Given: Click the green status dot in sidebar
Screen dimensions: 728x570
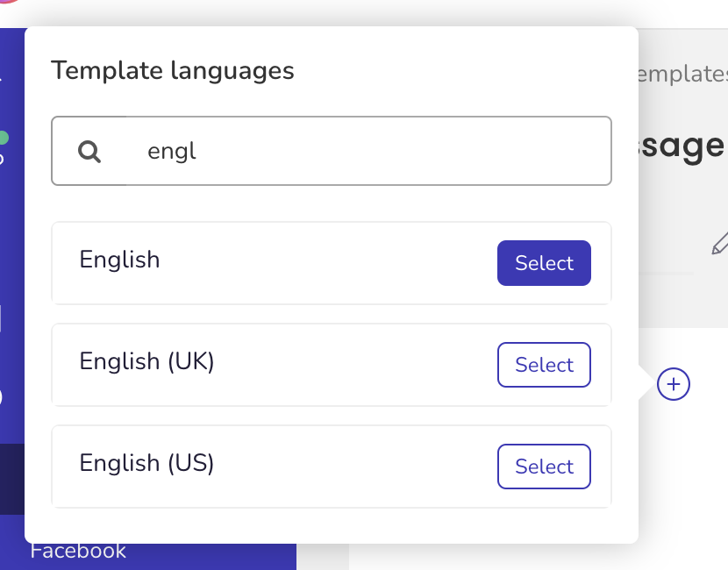Looking at the screenshot, I should point(4,138).
